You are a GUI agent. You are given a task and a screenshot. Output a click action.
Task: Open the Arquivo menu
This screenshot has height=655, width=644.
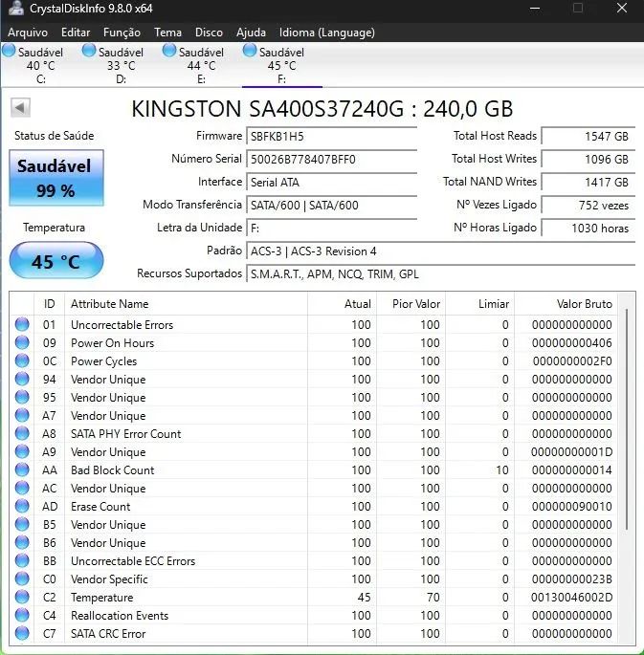[x=28, y=33]
